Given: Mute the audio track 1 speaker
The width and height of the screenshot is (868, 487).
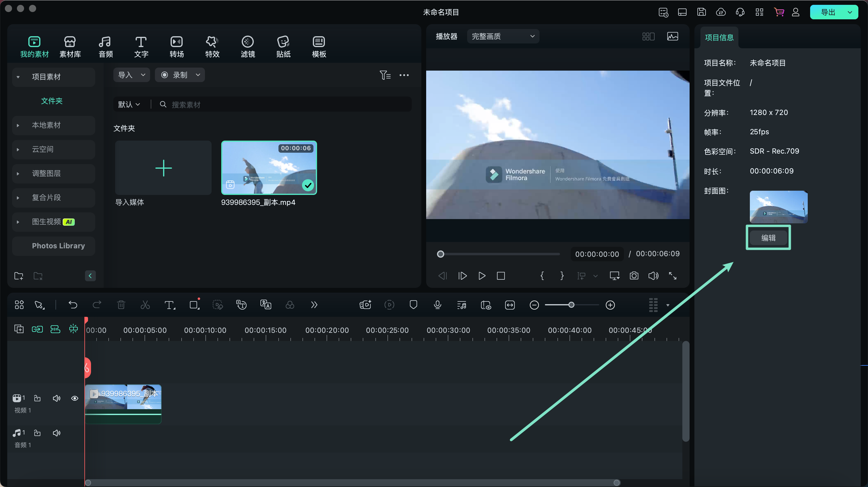Looking at the screenshot, I should (x=57, y=433).
